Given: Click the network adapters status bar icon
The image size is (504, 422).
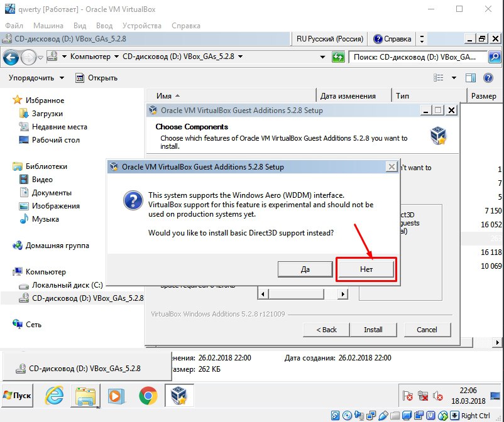Looking at the screenshot, I should tap(371, 416).
